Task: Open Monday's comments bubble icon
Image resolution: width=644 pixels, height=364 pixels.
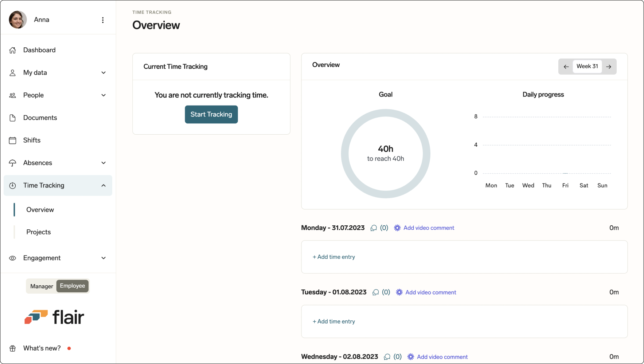Action: [x=374, y=228]
